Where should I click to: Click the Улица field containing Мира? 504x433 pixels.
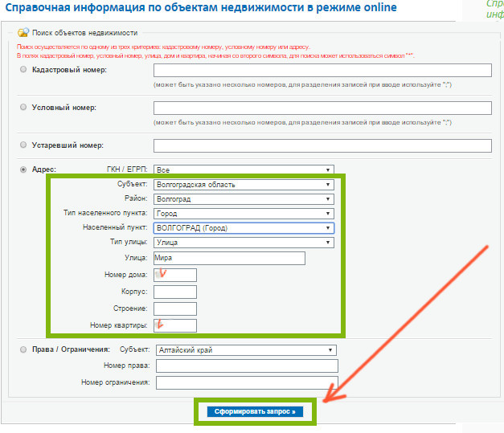tap(229, 258)
